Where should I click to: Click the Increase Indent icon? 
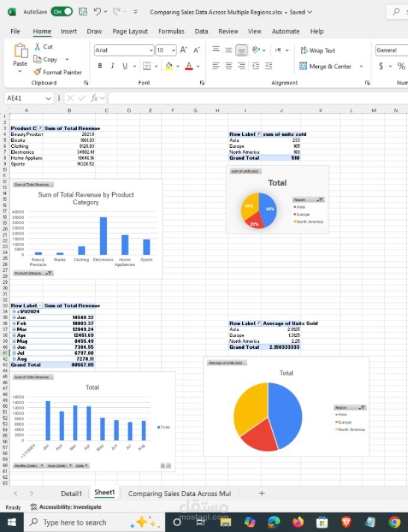coord(269,66)
